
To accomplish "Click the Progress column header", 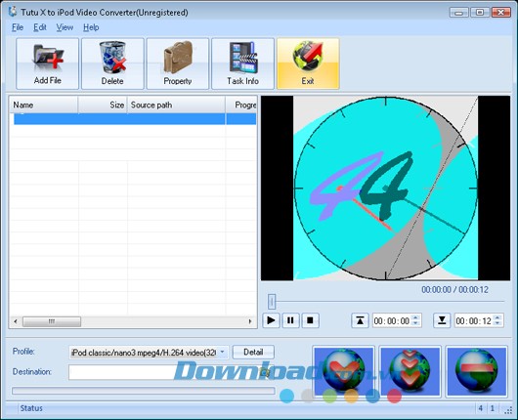I will 241,105.
